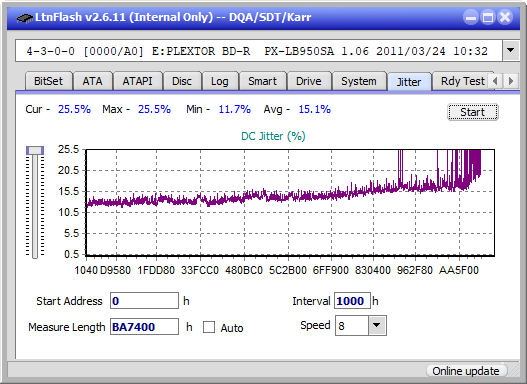Select the PLEXTOR BD-R drive entry field

tap(259, 51)
